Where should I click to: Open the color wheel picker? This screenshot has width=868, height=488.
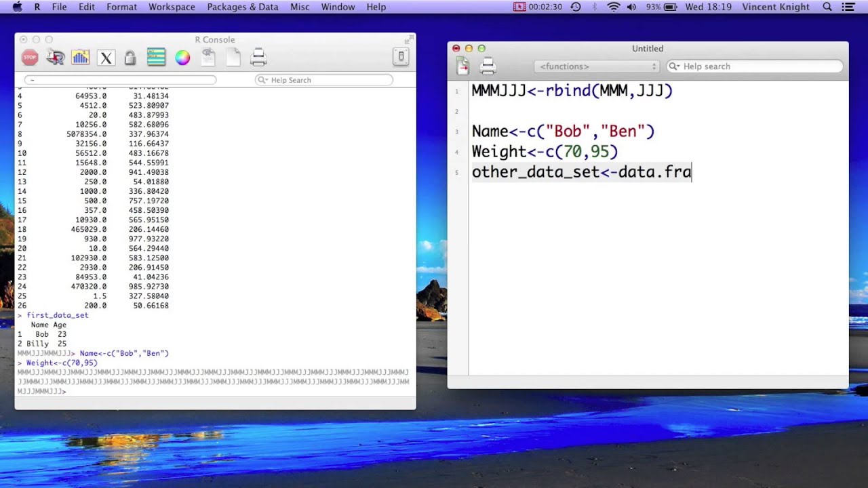[182, 58]
